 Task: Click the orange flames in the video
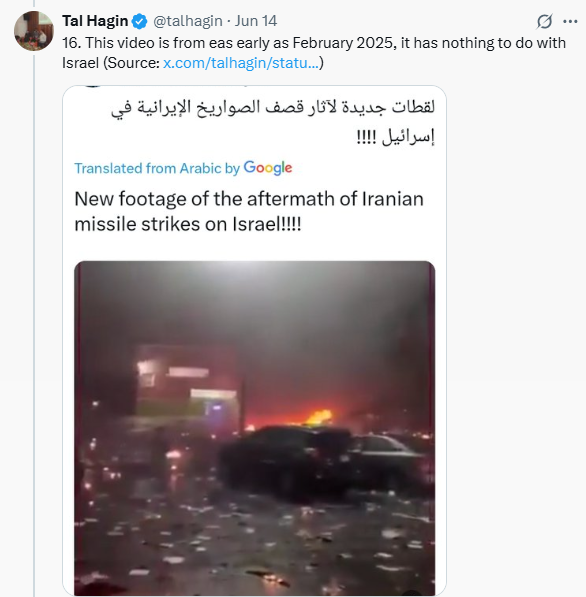[x=319, y=417]
